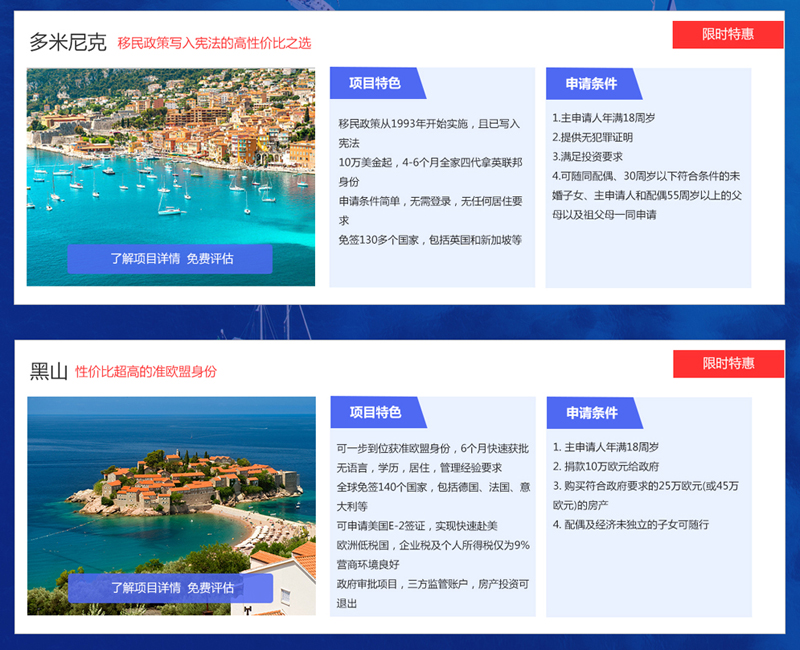Click the Montenegro 了解项目详情 免费评估 button
800x650 pixels.
coord(170,588)
